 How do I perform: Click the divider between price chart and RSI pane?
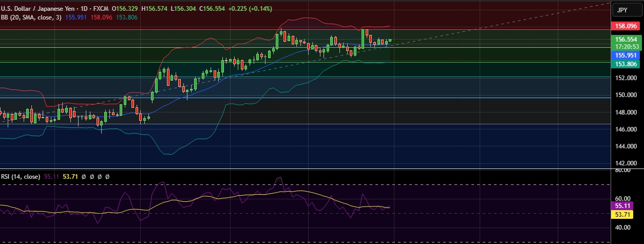[308, 168]
